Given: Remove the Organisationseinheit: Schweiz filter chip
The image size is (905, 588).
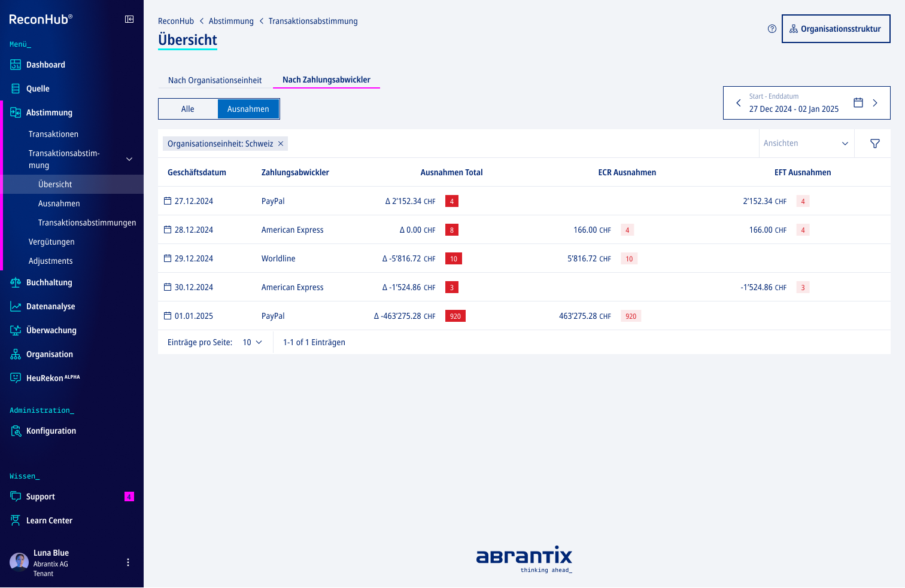Looking at the screenshot, I should coord(281,144).
